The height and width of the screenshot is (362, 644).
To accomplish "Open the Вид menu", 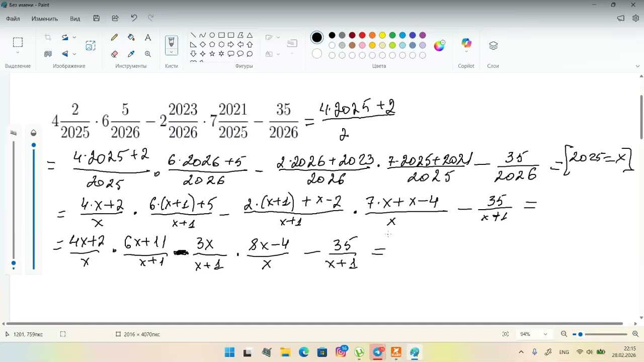I will [x=75, y=19].
